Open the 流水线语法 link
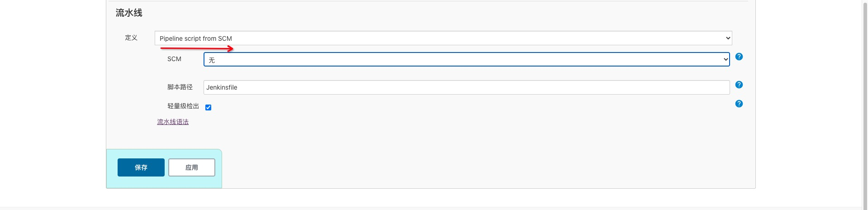 [x=173, y=122]
